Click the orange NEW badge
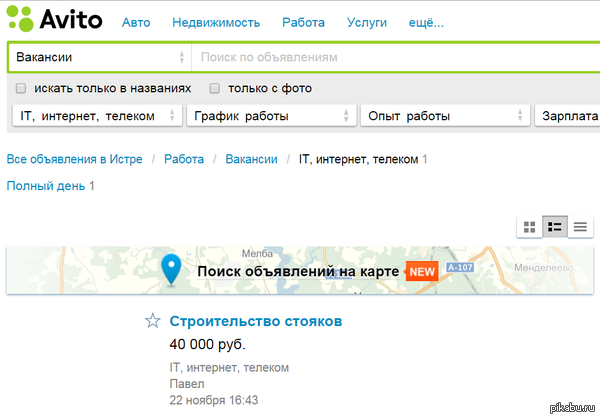 tap(421, 271)
